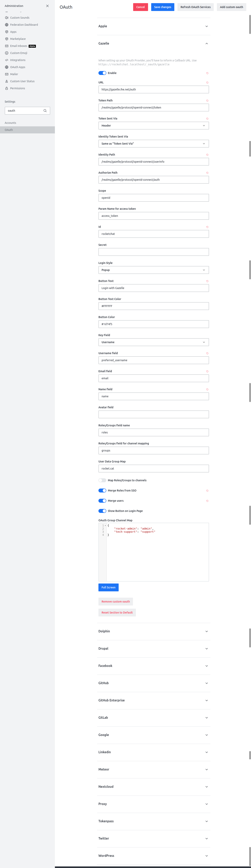Screen dimensions: 251x868
Task: Click reset icon beside Button Text
Action: (x=207, y=281)
